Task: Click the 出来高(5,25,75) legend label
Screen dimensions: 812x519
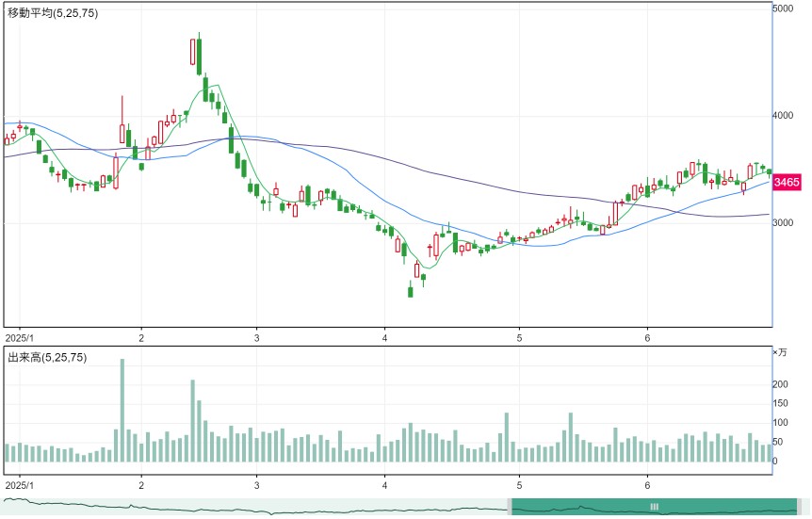Action: tap(47, 357)
